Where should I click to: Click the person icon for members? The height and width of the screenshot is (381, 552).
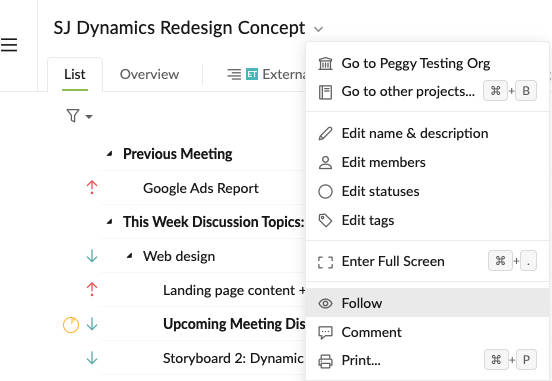click(325, 163)
